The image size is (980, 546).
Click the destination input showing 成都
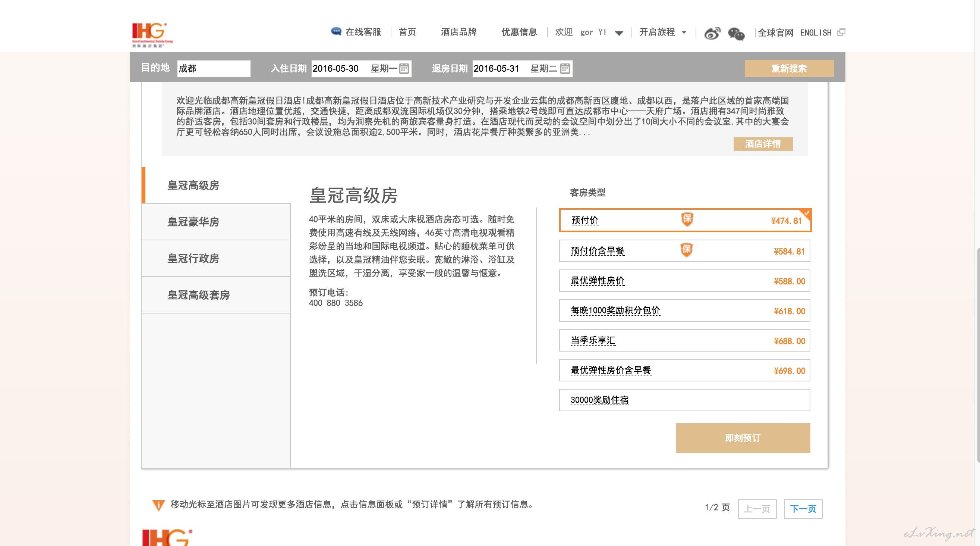click(x=213, y=69)
